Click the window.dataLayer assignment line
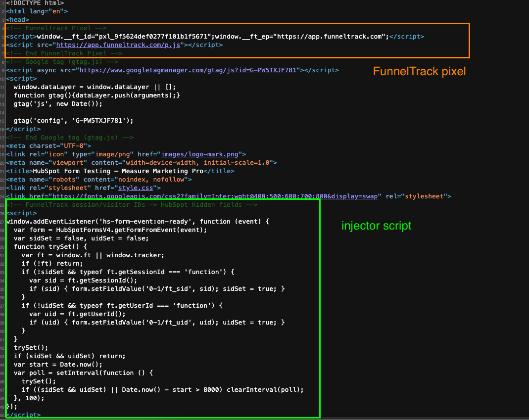 (95, 87)
